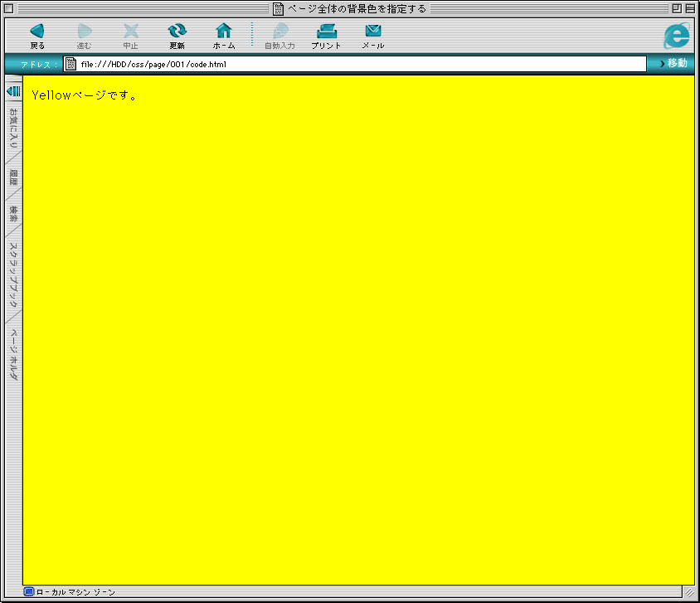Click the ローカルマシンゾーン status bar icon
Screen dimensions: 700x603
(29, 592)
